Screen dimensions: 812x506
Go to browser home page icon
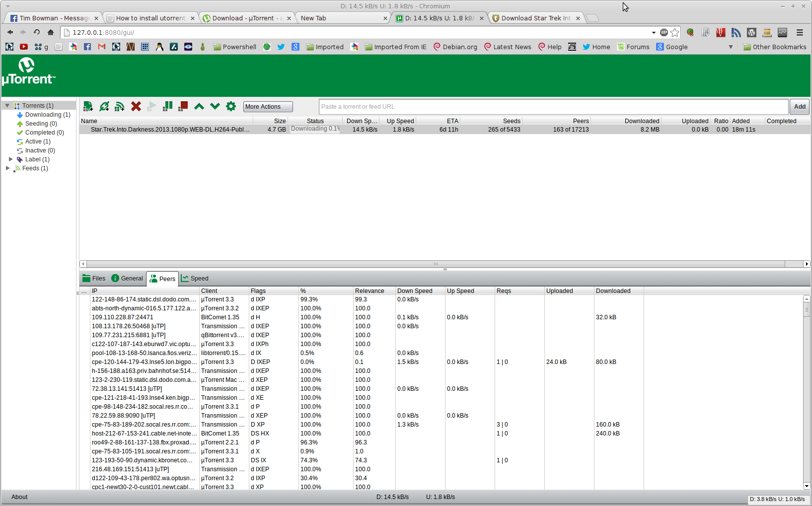pyautogui.click(x=50, y=32)
